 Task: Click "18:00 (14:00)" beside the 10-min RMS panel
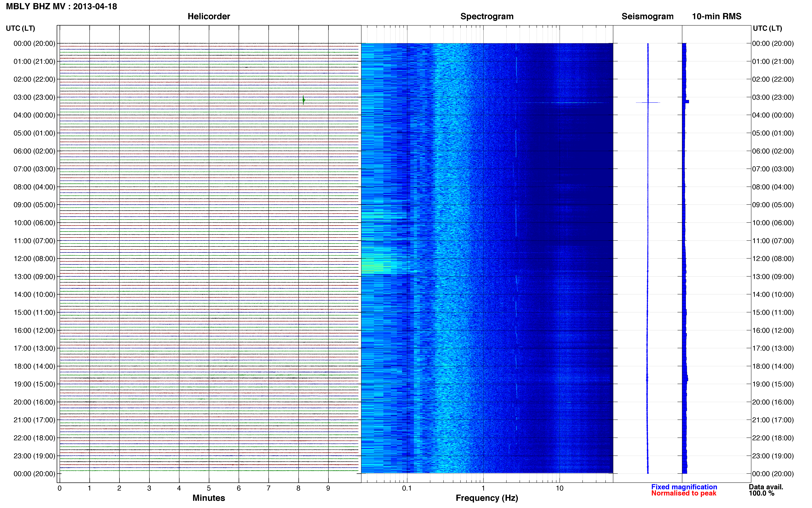pos(773,366)
